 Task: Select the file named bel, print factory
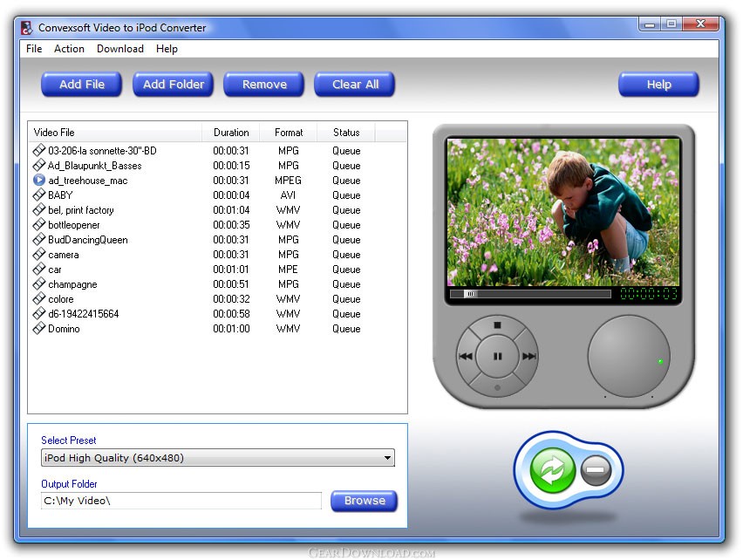80,210
